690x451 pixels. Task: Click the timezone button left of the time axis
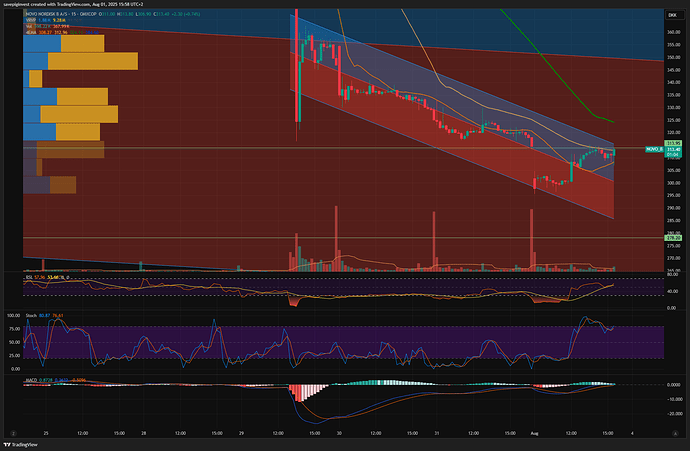13,433
